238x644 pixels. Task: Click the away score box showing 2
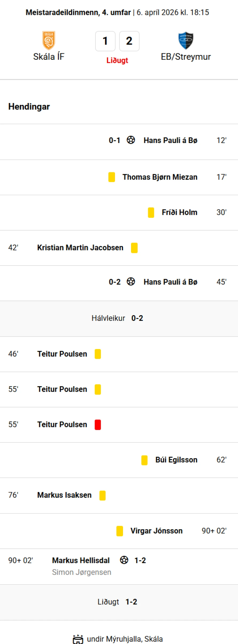[x=129, y=41]
